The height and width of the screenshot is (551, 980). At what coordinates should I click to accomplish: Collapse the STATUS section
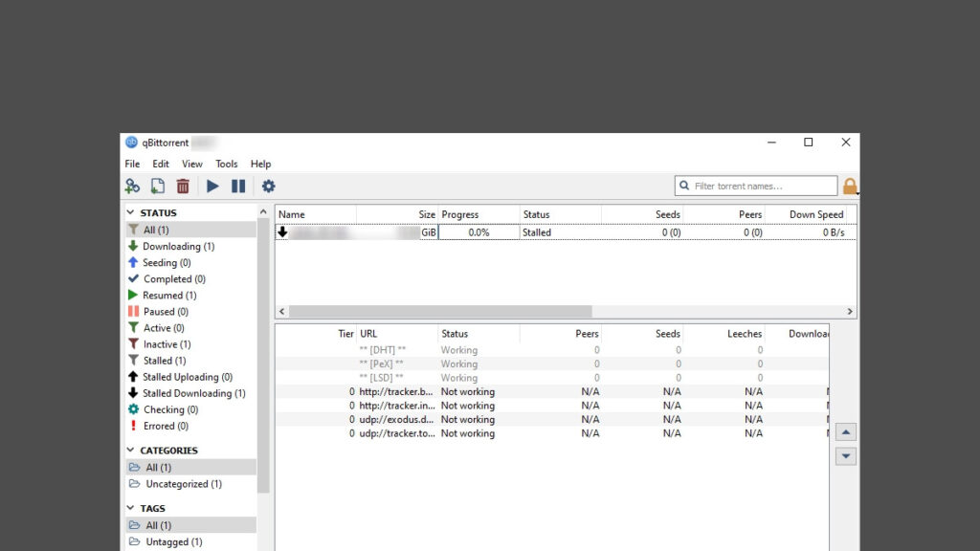(x=128, y=212)
